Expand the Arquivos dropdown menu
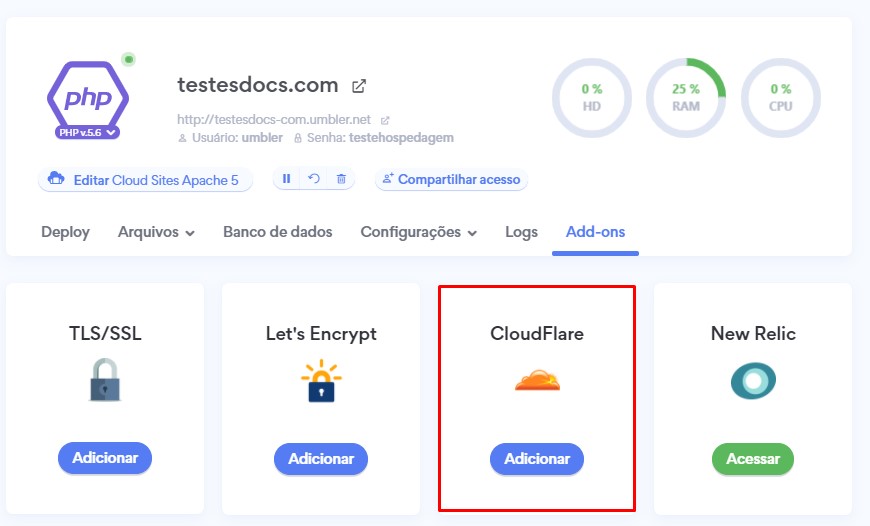870x526 pixels. pyautogui.click(x=155, y=232)
